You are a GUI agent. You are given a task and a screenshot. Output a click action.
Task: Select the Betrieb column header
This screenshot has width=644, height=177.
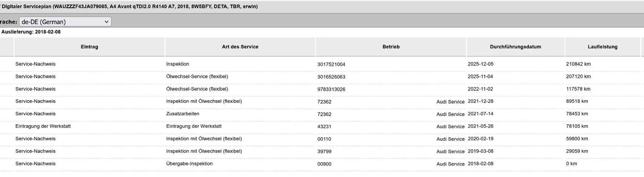coord(391,47)
